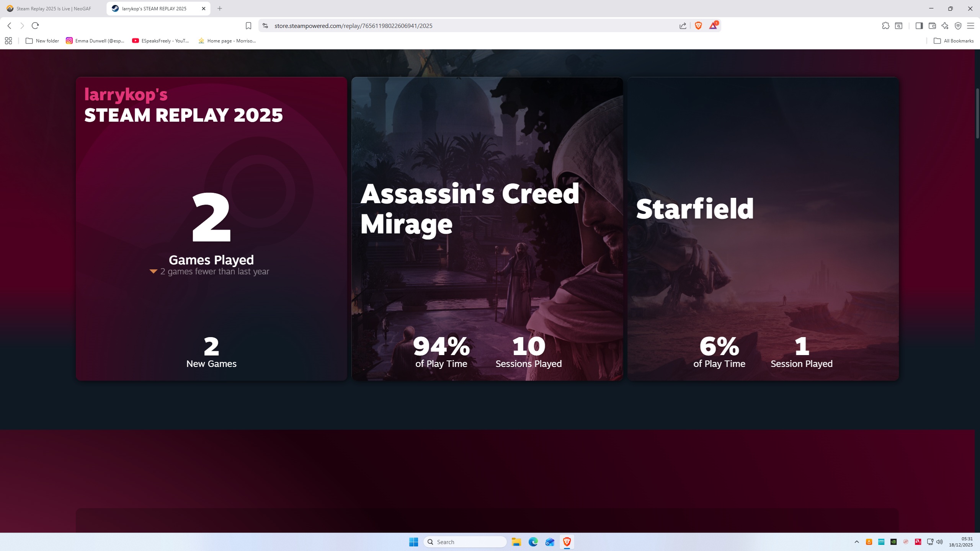This screenshot has height=551, width=980.
Task: Open the red circular S tray icon
Action: pos(906,542)
